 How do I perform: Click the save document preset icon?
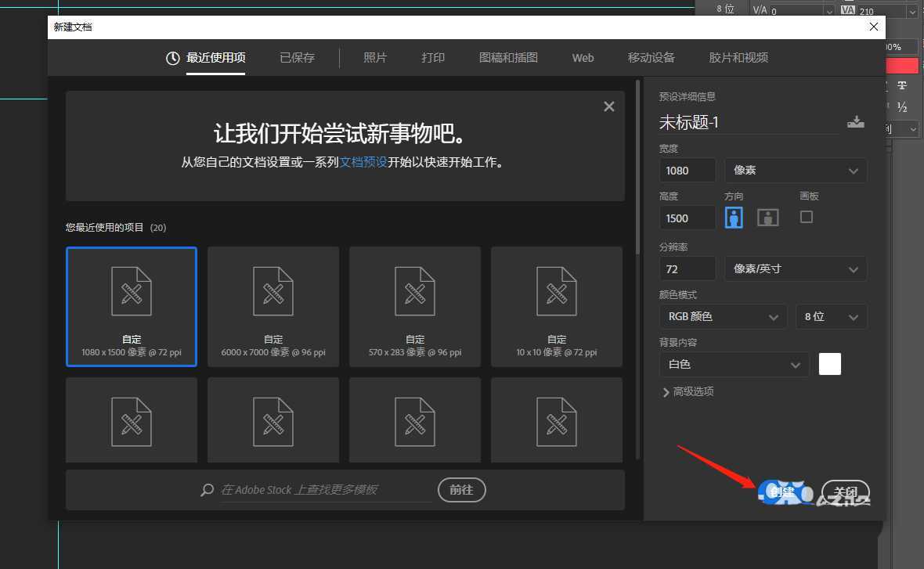[856, 121]
